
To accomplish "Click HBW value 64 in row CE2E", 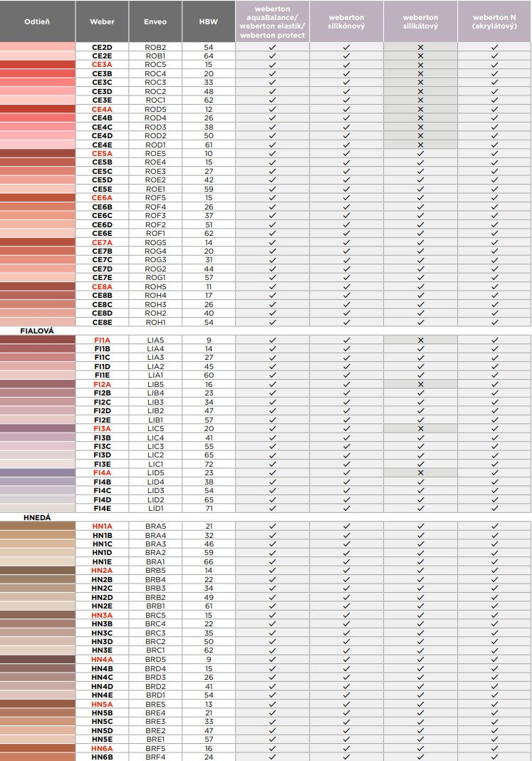I will pyautogui.click(x=209, y=56).
